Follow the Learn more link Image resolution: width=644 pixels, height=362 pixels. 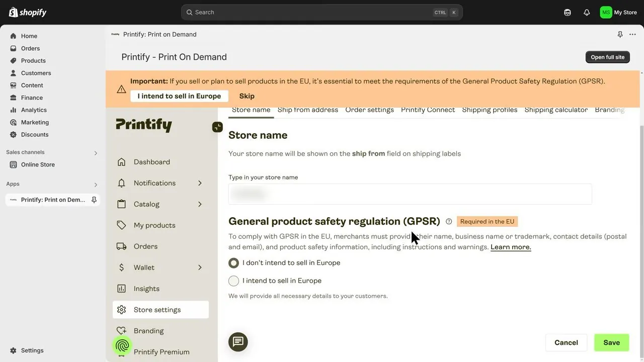point(511,247)
